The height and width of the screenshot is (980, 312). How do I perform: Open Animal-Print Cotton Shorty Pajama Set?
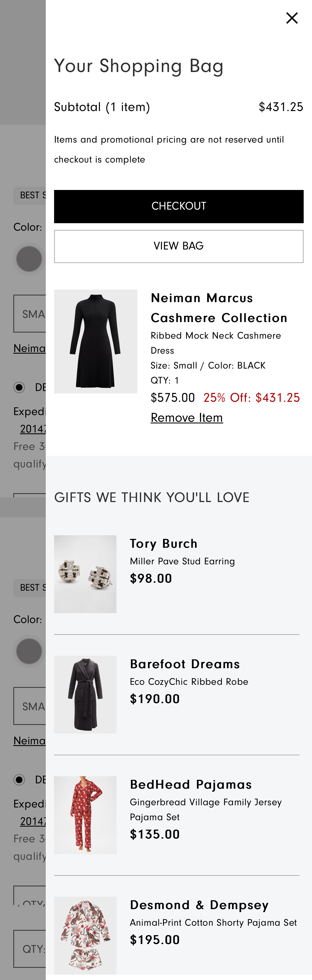[213, 923]
